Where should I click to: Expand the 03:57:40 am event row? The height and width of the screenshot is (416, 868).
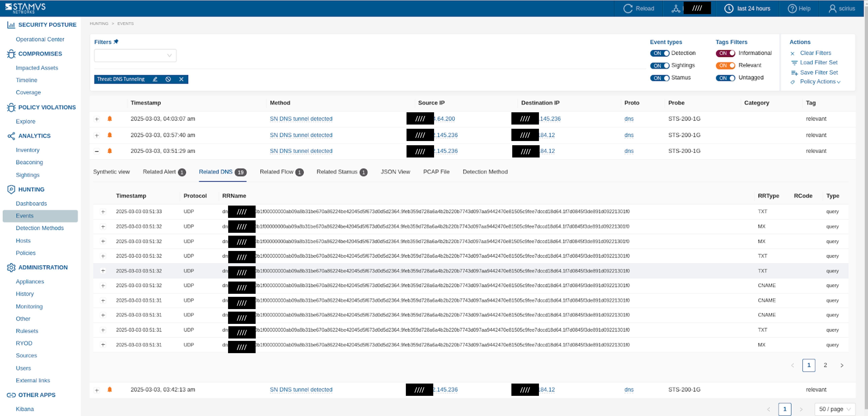(97, 135)
